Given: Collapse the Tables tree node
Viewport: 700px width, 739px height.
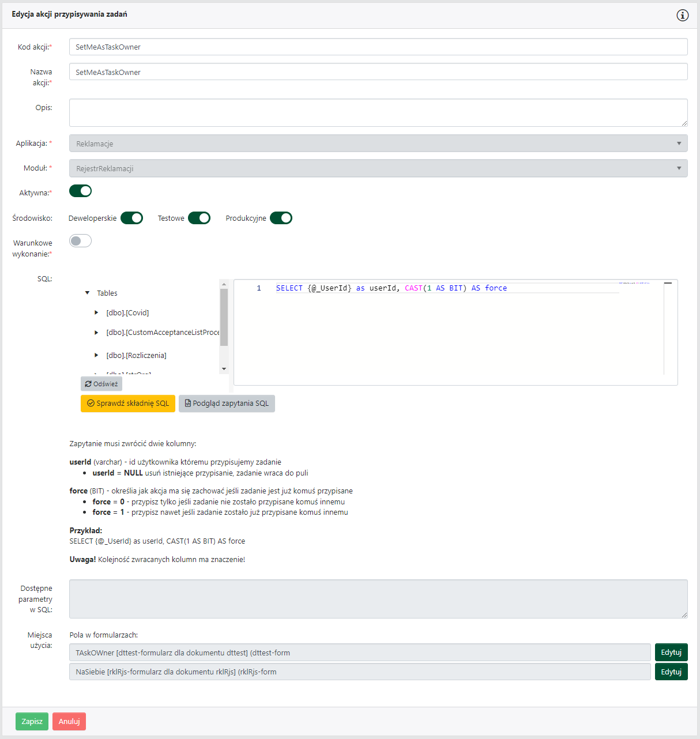Looking at the screenshot, I should click(x=88, y=293).
